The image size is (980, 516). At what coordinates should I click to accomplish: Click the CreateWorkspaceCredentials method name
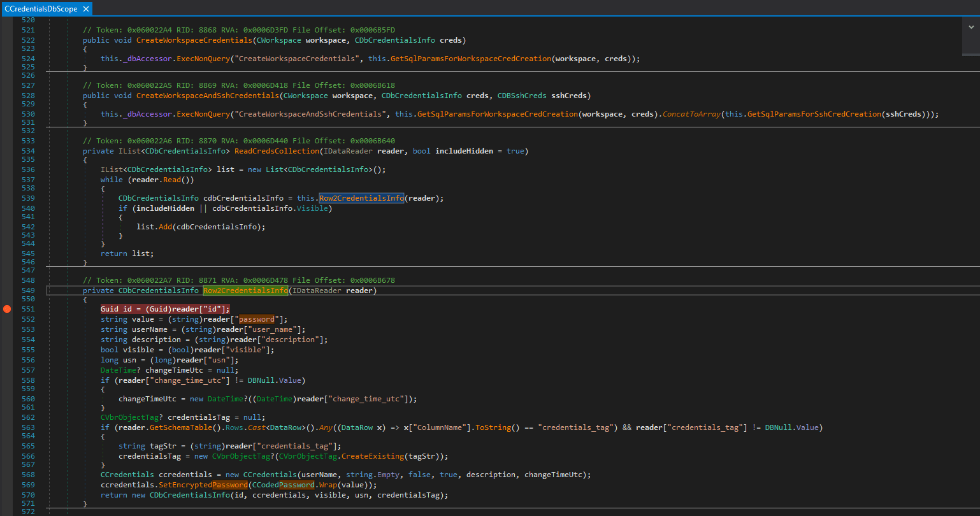(x=194, y=40)
